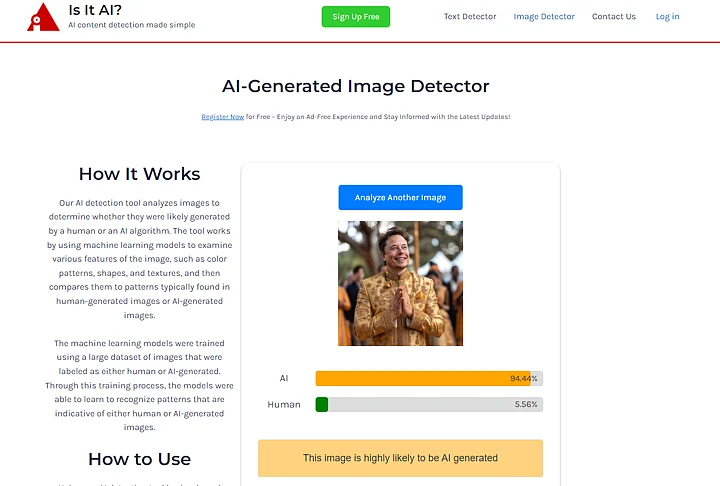Click the Analyze Another Image button
This screenshot has width=720, height=486.
400,198
